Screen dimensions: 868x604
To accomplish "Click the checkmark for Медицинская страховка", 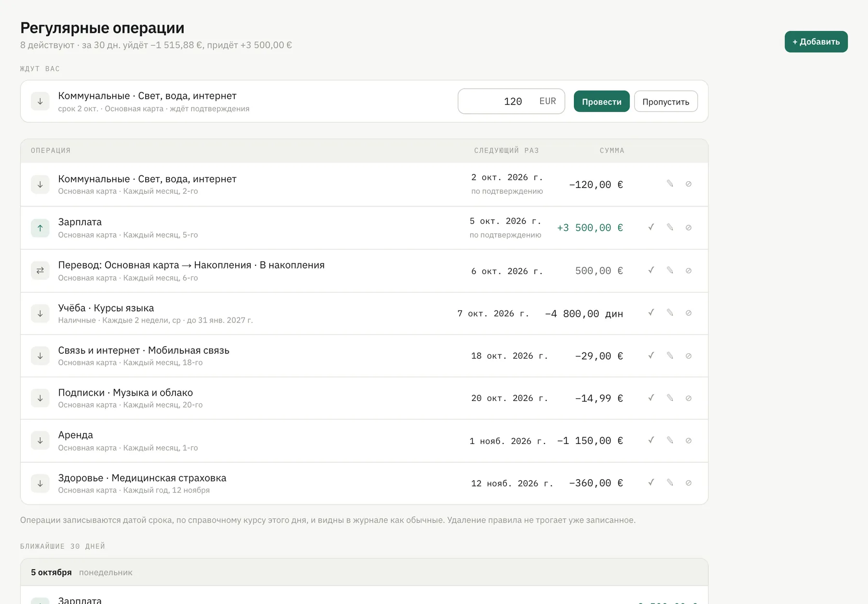I will coord(651,483).
